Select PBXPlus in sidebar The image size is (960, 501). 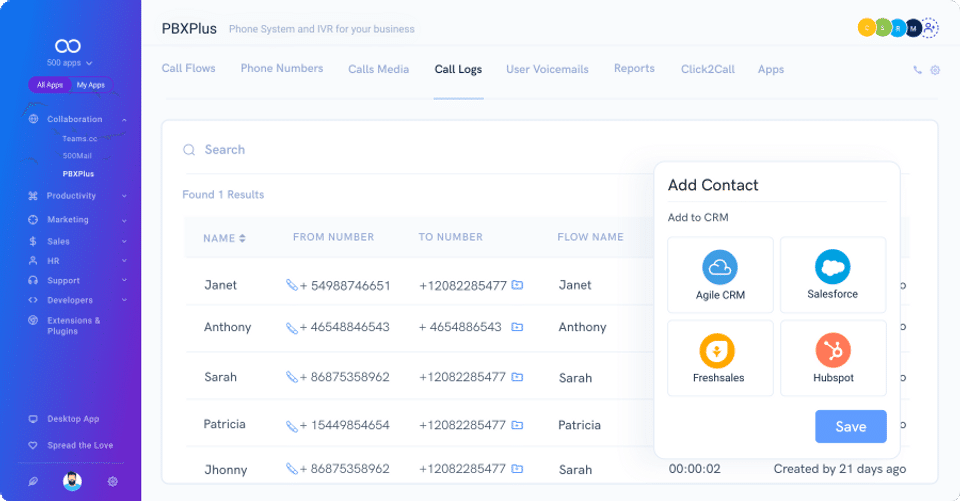pos(78,174)
